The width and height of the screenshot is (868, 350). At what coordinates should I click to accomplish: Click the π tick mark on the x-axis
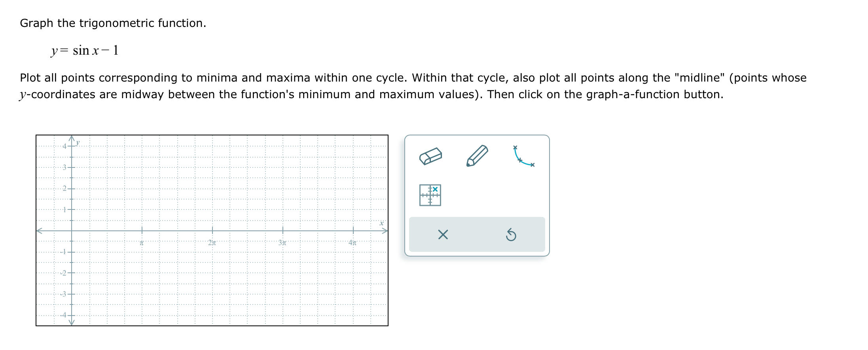point(142,230)
